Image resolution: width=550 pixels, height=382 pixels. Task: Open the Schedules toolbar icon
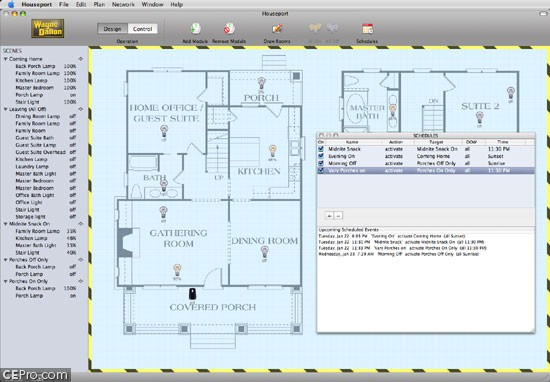[x=367, y=29]
